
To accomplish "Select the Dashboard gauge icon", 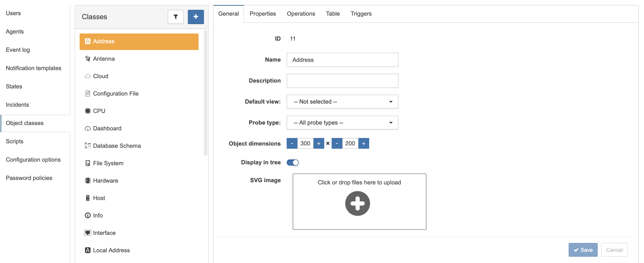I will pyautogui.click(x=87, y=128).
